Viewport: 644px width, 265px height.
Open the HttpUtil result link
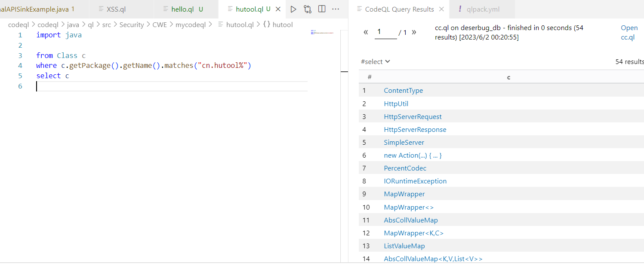[x=396, y=104]
